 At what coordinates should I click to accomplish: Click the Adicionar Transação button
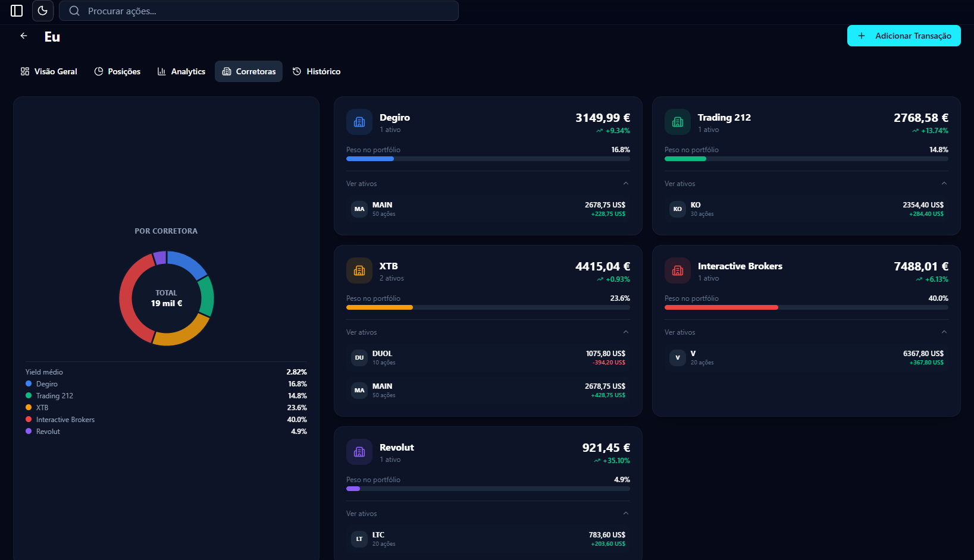point(904,36)
